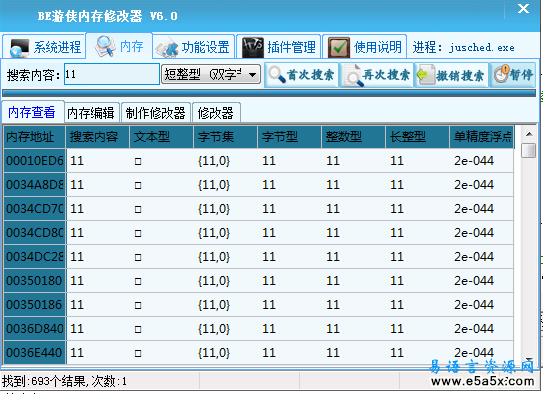Screen dimensions: 543x394
Task: Select the 内存查看 tab
Action: pyautogui.click(x=33, y=112)
